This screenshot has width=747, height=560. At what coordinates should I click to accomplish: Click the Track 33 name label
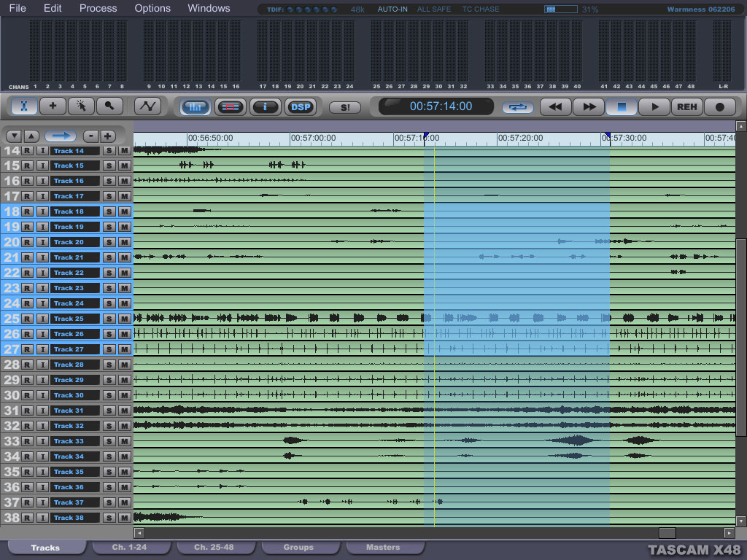pos(74,441)
